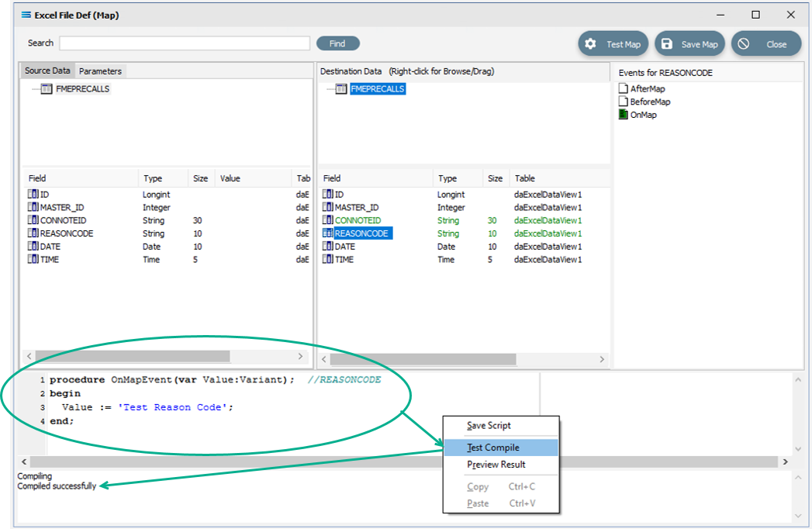Viewport: 812px width, 529px height.
Task: Click the source grid horizontal scrollbar thumb
Action: coord(133,356)
